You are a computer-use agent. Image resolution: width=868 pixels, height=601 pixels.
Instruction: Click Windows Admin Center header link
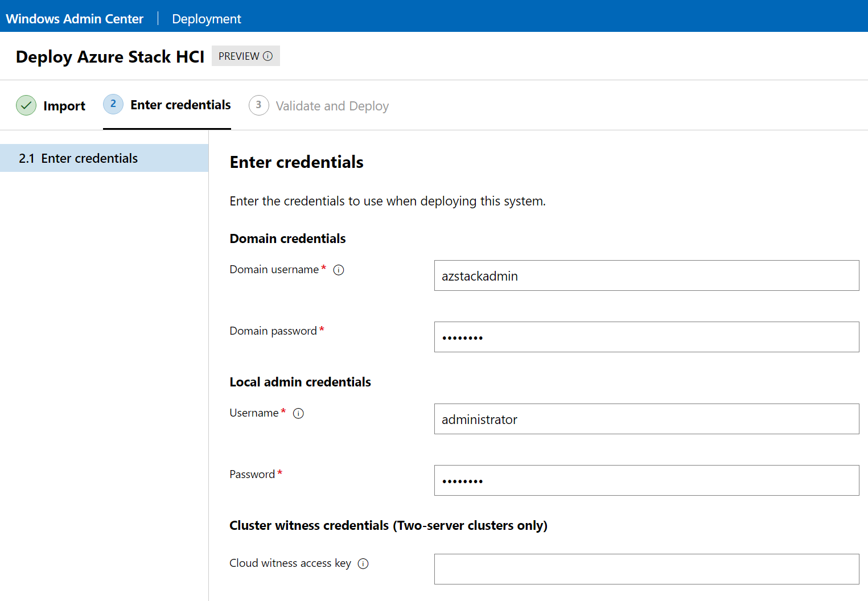pos(75,19)
